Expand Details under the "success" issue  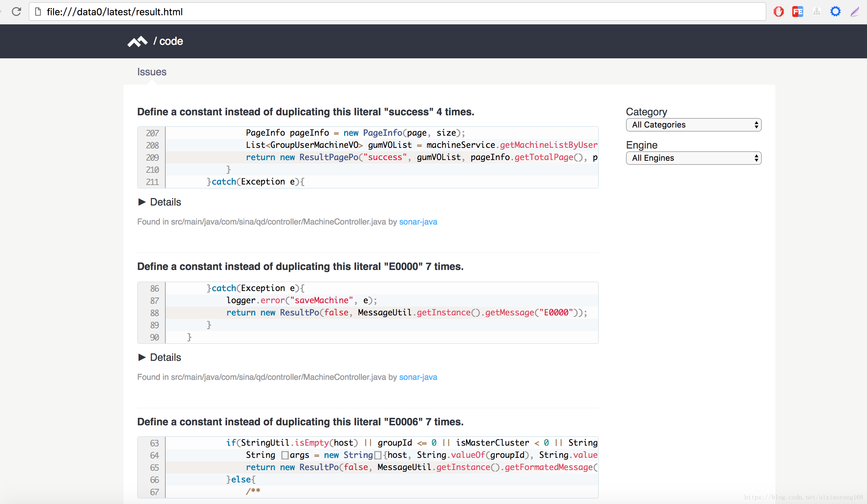coord(159,202)
